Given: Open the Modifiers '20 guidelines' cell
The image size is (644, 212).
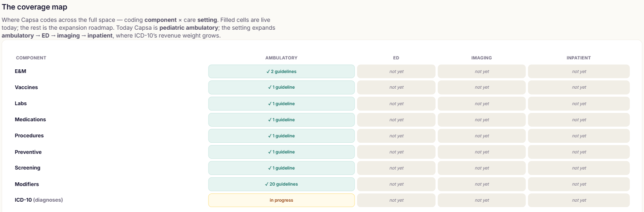Looking at the screenshot, I should click(x=281, y=184).
